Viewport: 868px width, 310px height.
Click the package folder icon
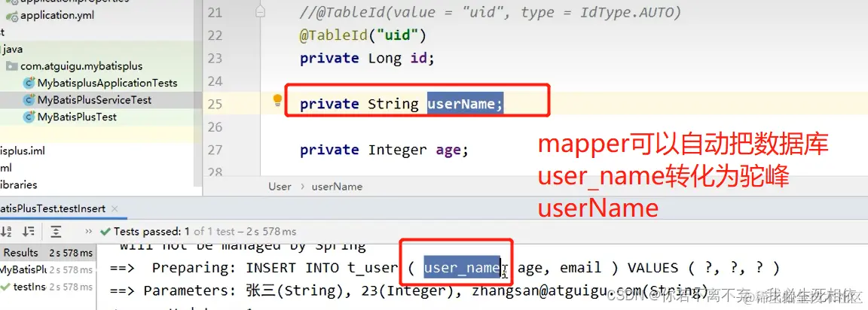[11, 66]
